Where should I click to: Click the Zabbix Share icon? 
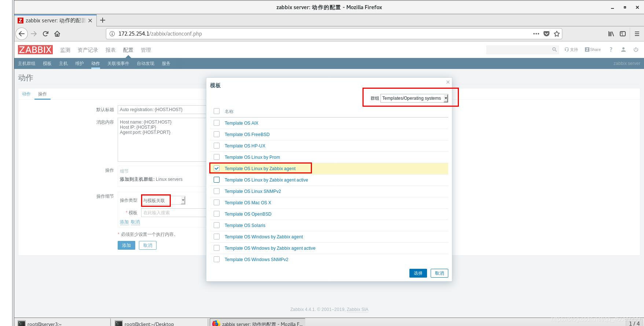[593, 50]
